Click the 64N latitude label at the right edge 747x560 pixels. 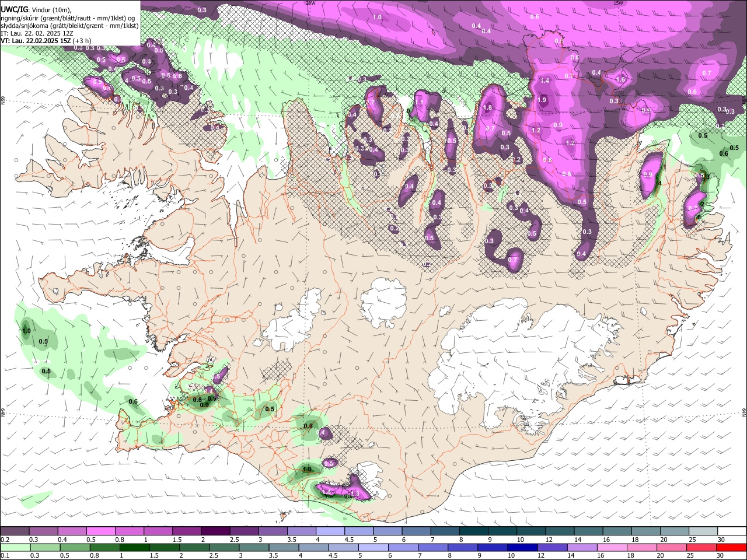point(744,412)
